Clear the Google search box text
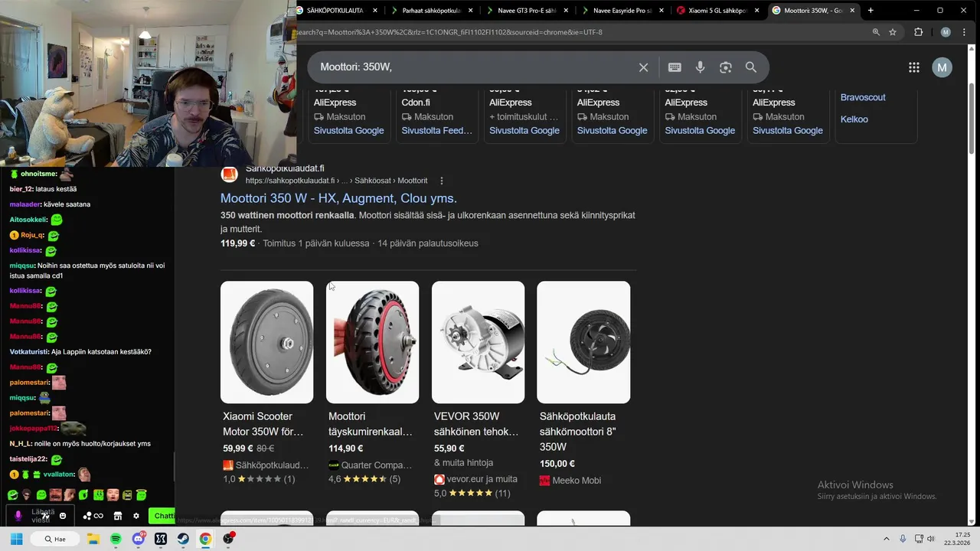Viewport: 980px width, 551px height. point(643,67)
